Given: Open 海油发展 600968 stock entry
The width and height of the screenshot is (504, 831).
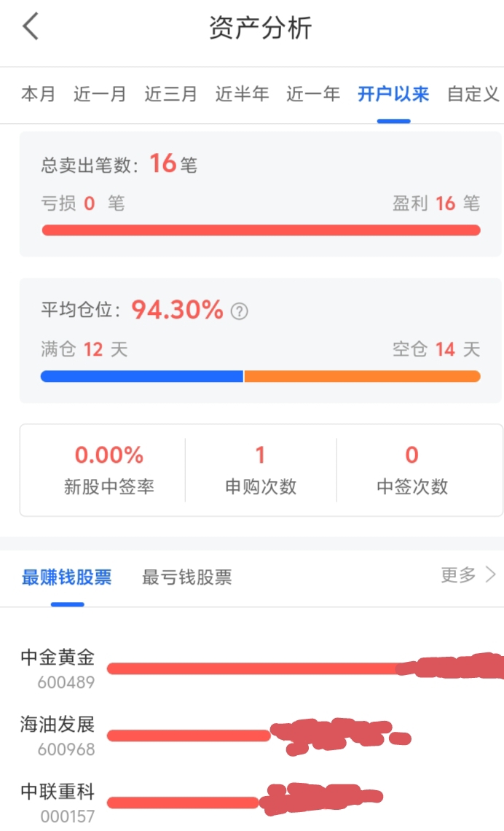Looking at the screenshot, I should (252, 736).
